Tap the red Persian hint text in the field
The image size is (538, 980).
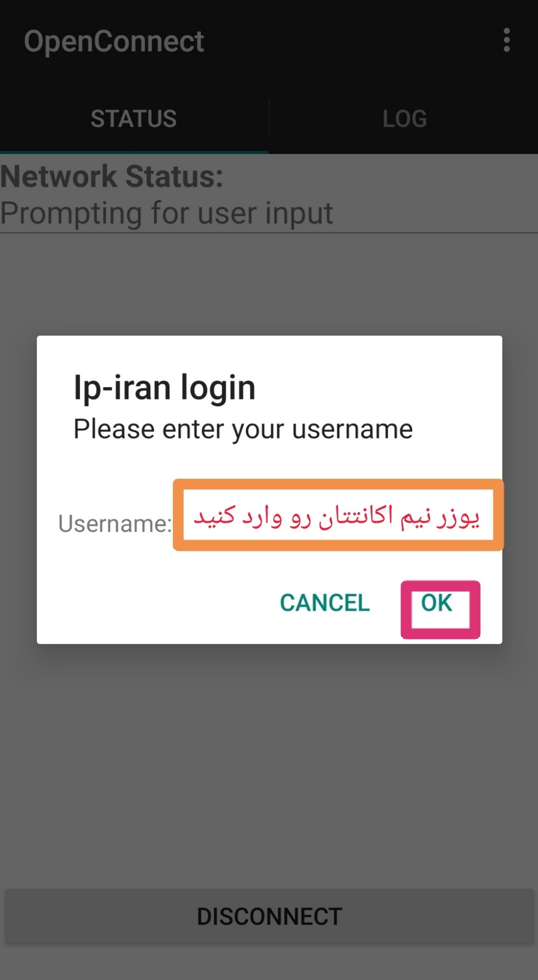click(337, 516)
